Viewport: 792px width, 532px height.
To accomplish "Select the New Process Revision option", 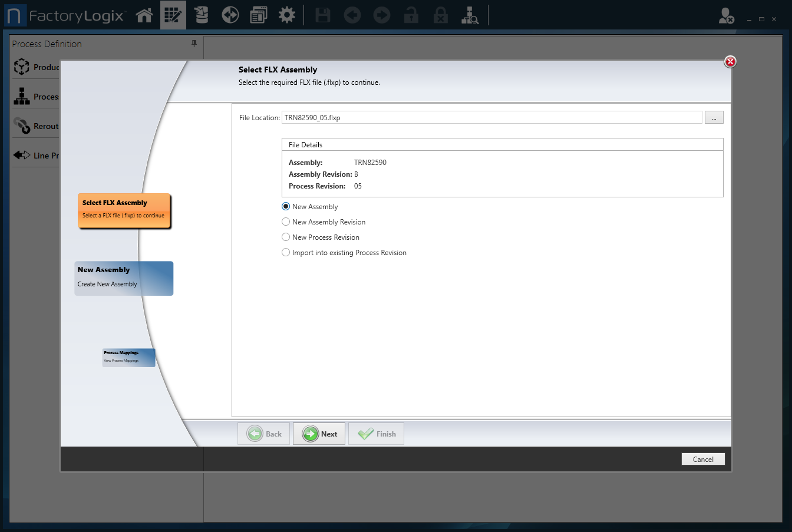I will [286, 237].
